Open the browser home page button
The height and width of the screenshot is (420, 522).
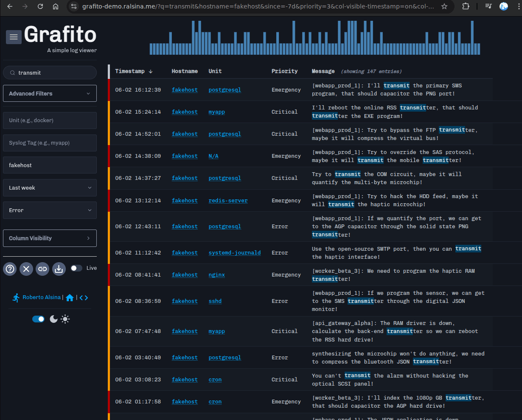[56, 6]
